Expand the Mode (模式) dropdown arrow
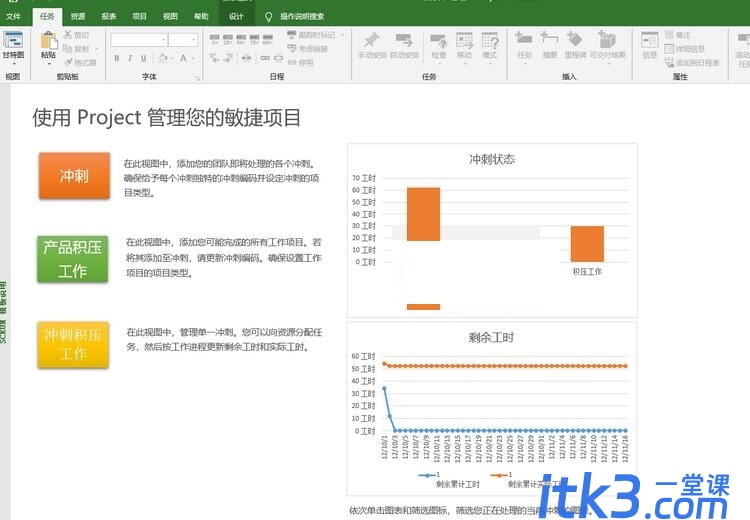 tap(490, 64)
